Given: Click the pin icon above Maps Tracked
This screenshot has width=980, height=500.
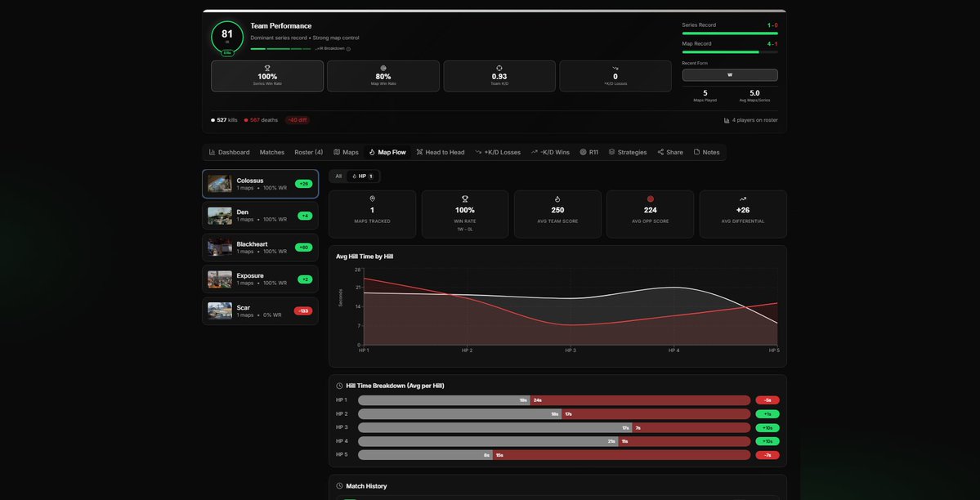Looking at the screenshot, I should pyautogui.click(x=373, y=199).
